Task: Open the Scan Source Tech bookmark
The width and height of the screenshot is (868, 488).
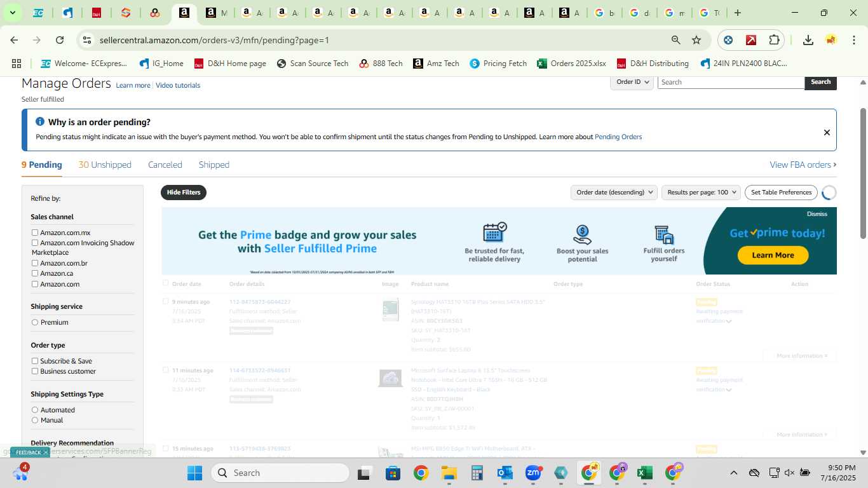Action: [313, 64]
